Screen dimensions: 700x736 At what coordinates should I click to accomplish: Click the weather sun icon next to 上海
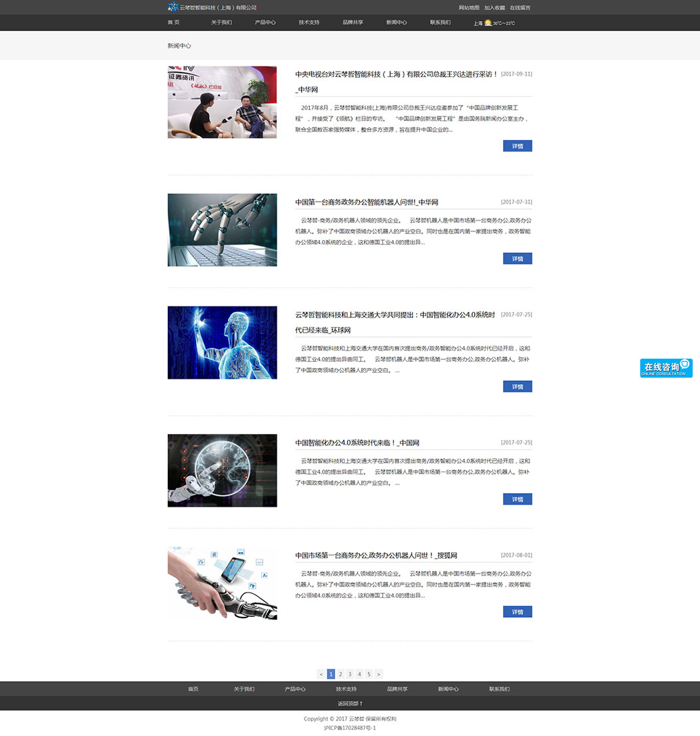pyautogui.click(x=488, y=23)
